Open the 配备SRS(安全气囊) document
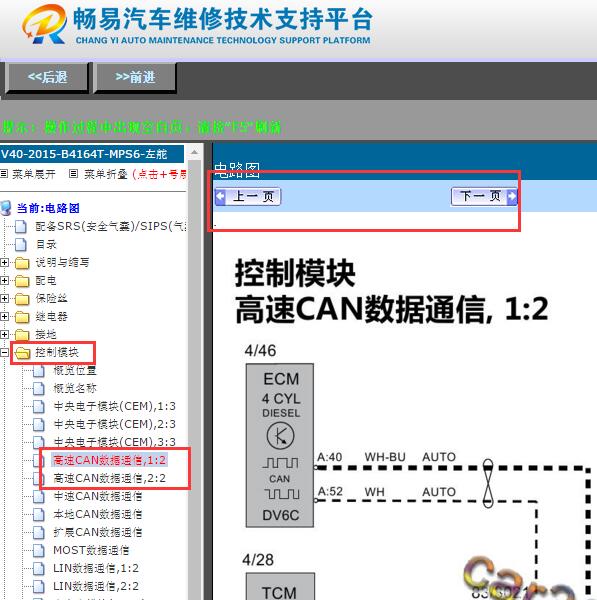Image resolution: width=597 pixels, height=600 pixels. click(111, 226)
